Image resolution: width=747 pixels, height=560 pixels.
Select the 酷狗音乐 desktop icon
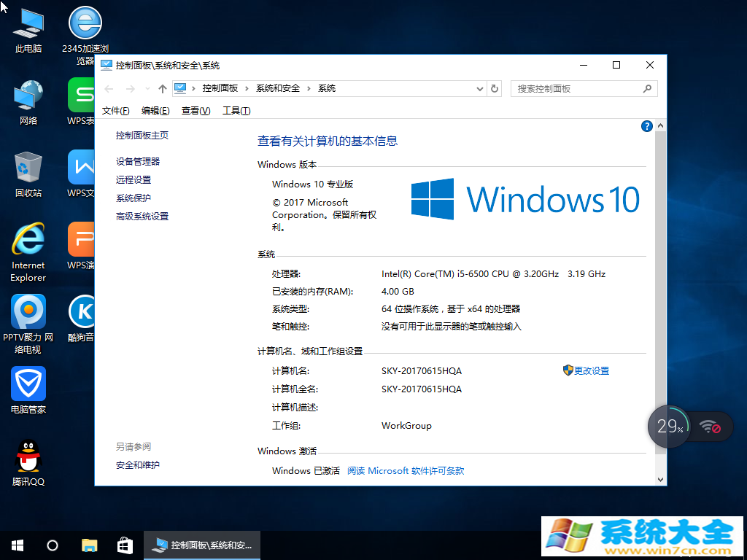82,318
